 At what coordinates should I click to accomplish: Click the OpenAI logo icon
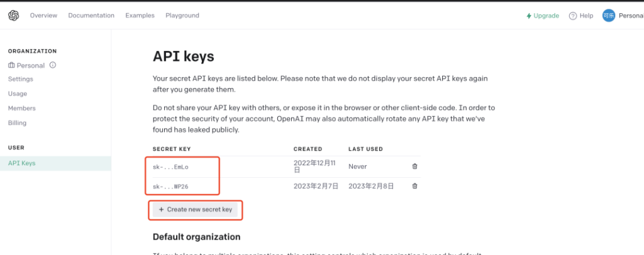tap(14, 16)
